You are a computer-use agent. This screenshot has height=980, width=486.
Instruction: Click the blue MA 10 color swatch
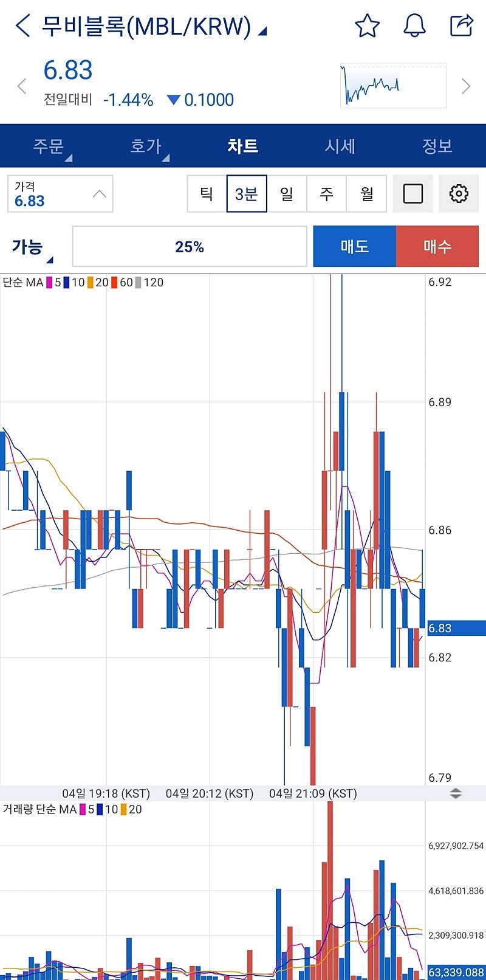pos(66,282)
